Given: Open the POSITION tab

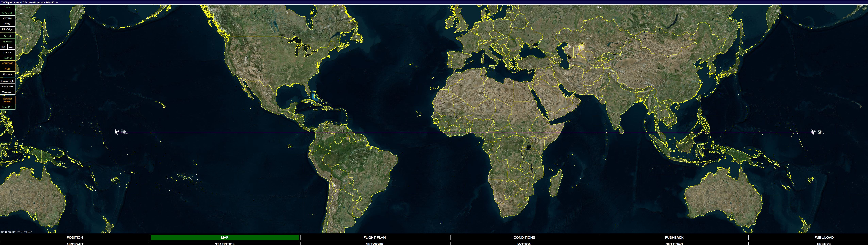Looking at the screenshot, I should coord(75,238).
